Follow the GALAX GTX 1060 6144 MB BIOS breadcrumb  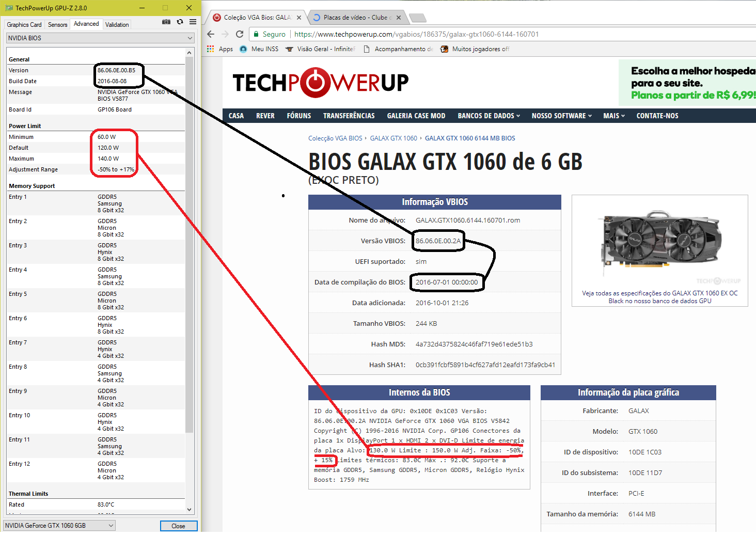click(470, 138)
